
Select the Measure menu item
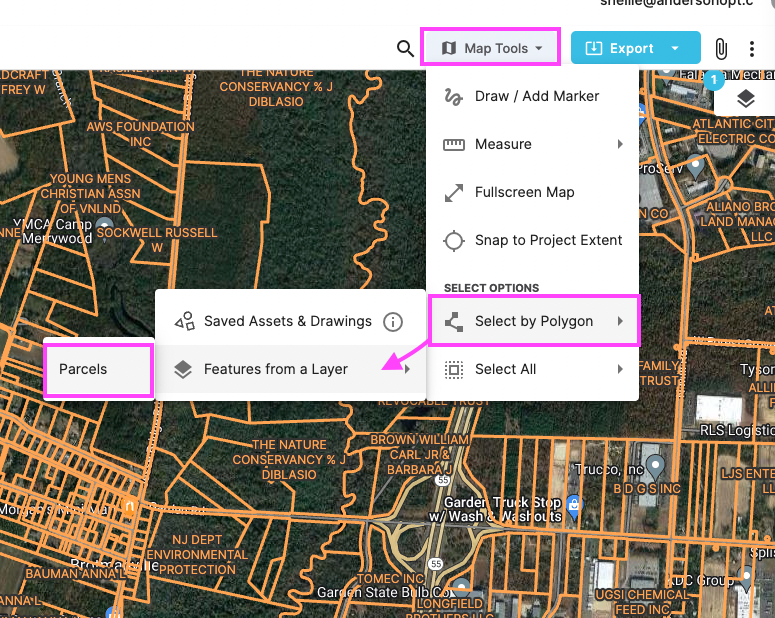532,144
